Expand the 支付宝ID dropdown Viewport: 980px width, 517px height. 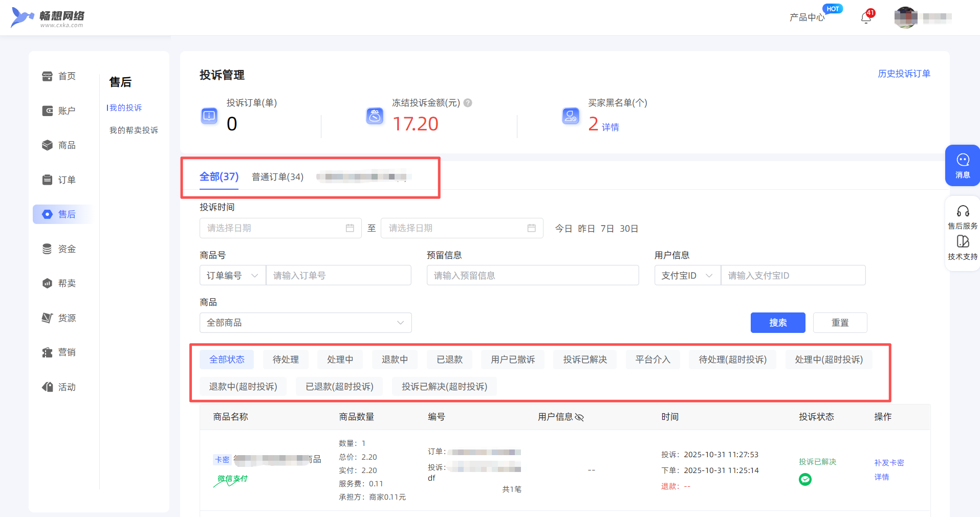(687, 276)
